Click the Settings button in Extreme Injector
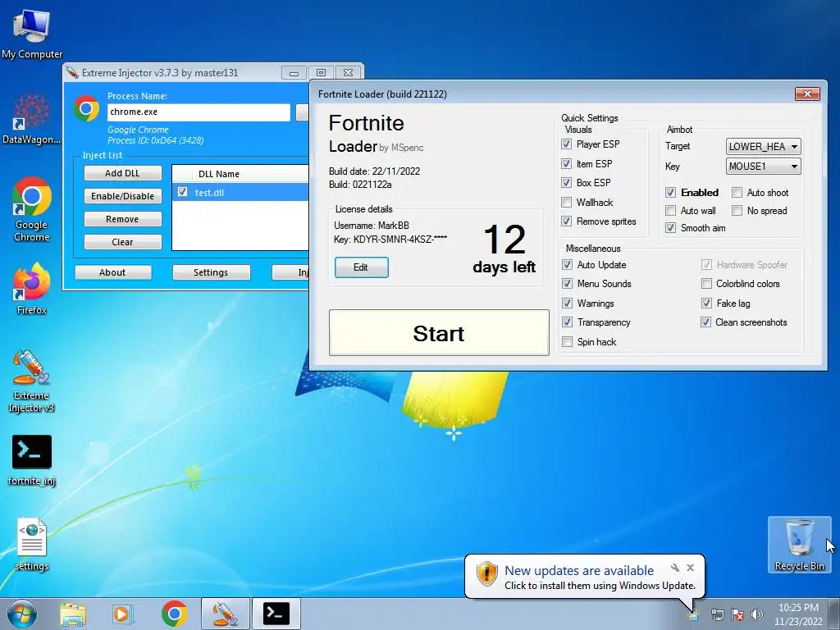840x630 pixels. pyautogui.click(x=211, y=272)
